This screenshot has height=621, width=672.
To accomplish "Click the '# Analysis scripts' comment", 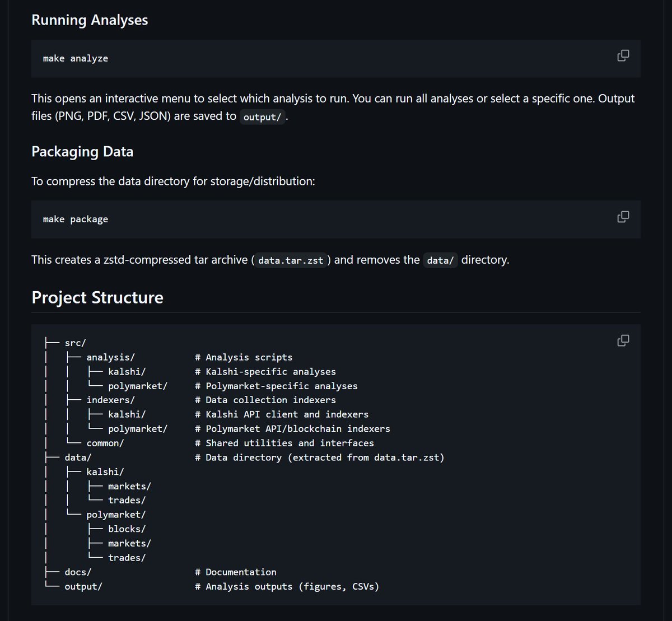I will [x=244, y=357].
